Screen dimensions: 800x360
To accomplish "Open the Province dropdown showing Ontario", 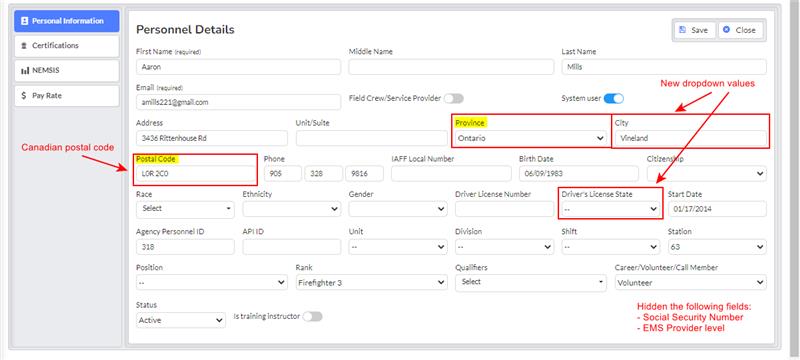I will pyautogui.click(x=530, y=138).
